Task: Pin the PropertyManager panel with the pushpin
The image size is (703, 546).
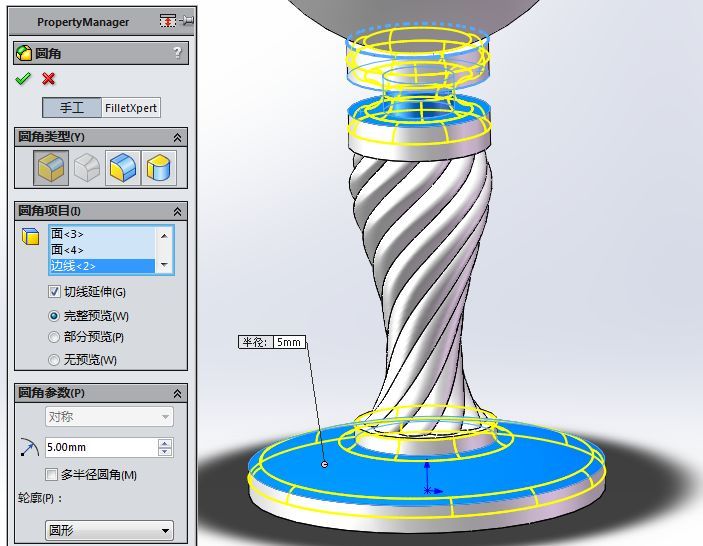Action: [x=187, y=21]
